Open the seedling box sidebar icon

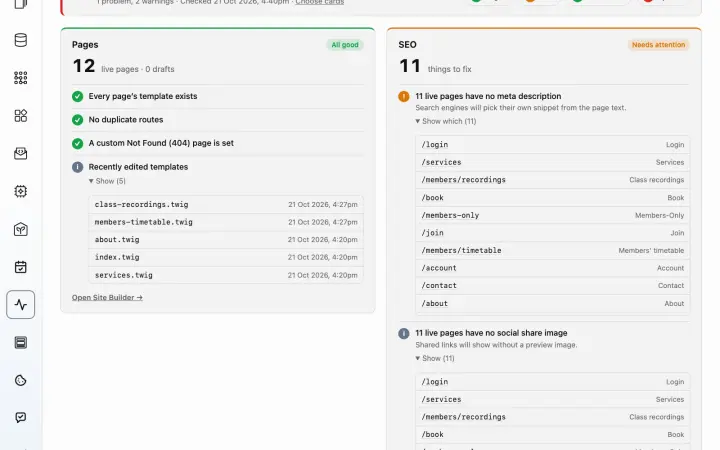21,229
